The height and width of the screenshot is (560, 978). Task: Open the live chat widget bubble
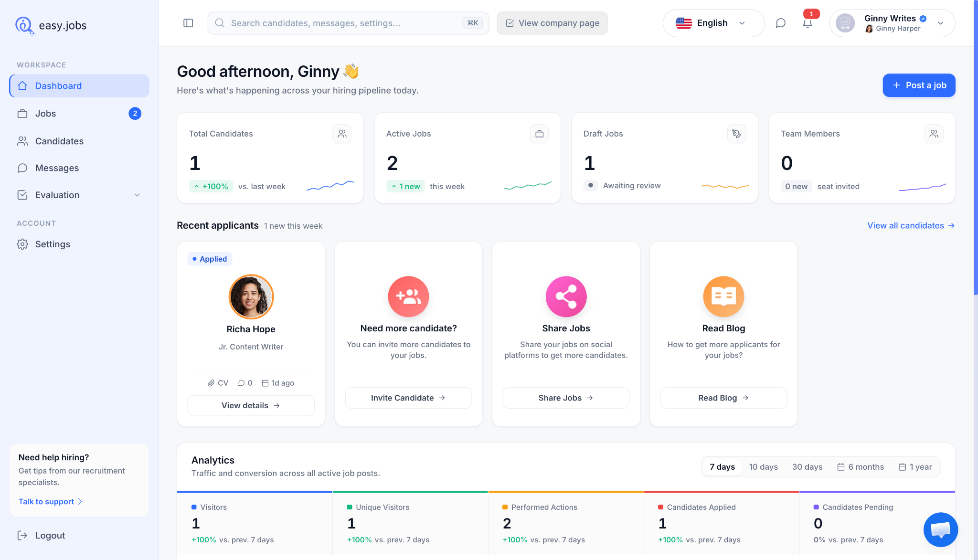tap(940, 529)
